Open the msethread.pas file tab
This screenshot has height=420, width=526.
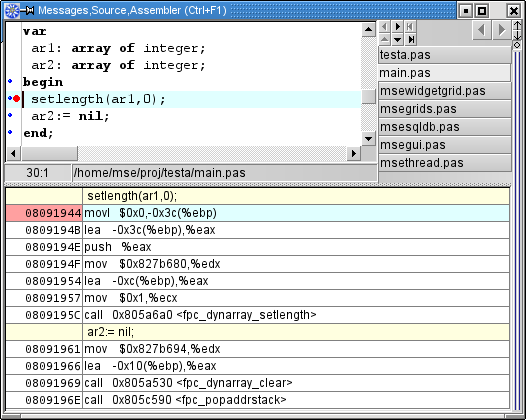click(445, 163)
